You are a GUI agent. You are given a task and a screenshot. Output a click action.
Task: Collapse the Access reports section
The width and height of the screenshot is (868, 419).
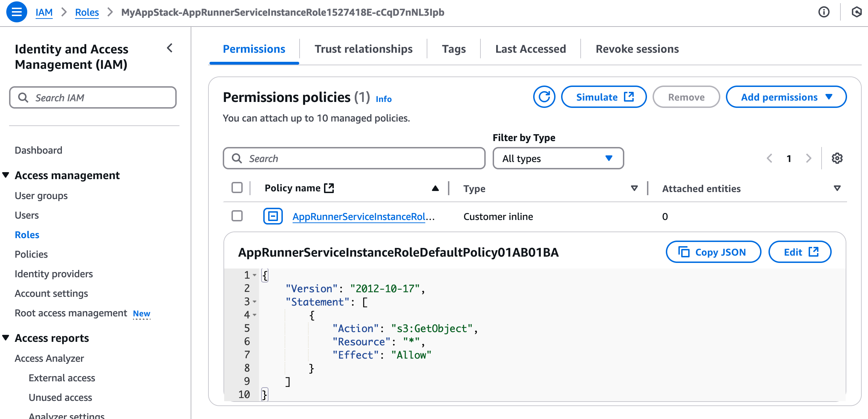(6, 338)
